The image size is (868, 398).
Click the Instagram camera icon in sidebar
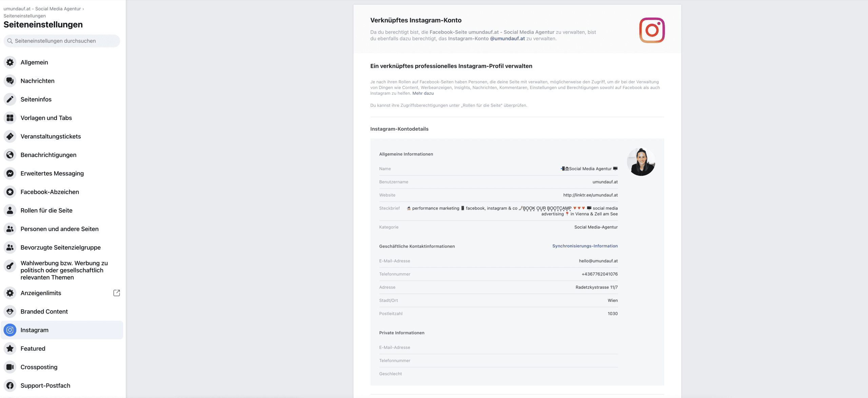[x=10, y=330]
